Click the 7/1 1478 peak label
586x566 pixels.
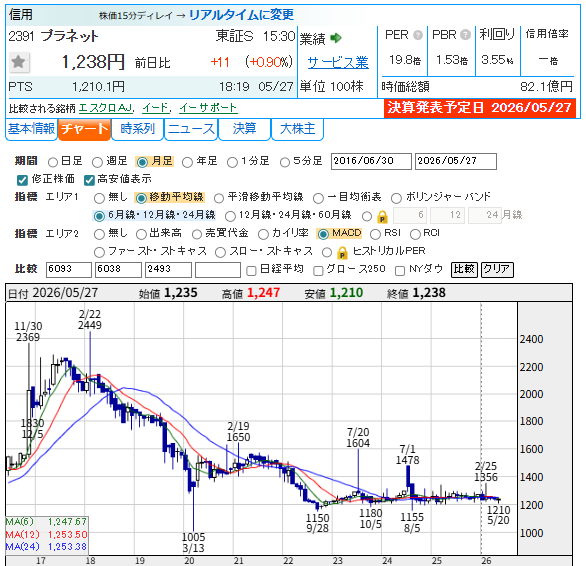pos(407,454)
